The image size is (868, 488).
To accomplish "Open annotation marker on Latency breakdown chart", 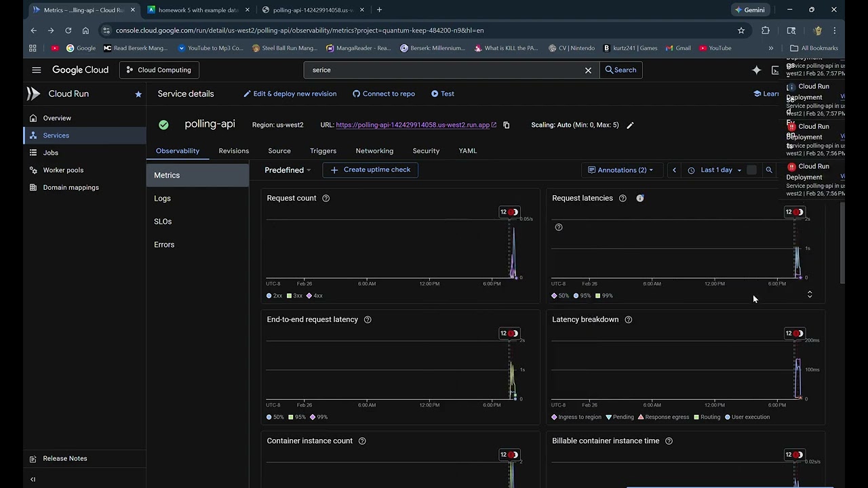I will [795, 333].
